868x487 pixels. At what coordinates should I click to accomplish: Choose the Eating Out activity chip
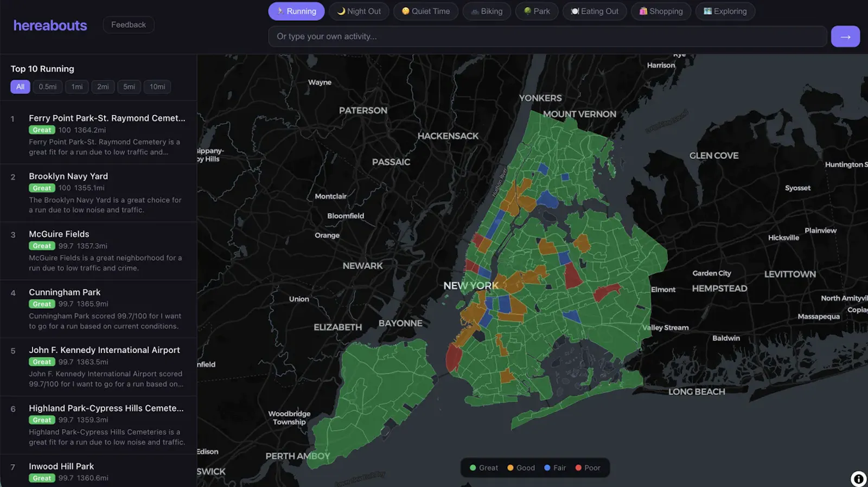click(595, 11)
